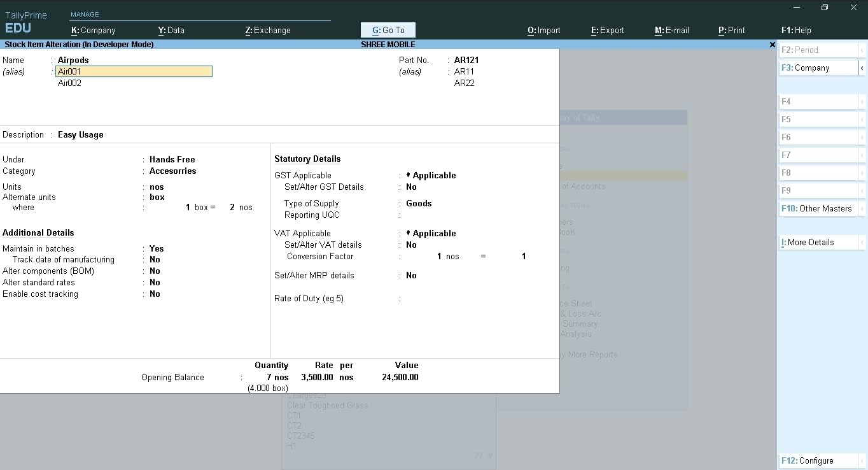The height and width of the screenshot is (470, 868).
Task: Click the M: E-mail button
Action: click(x=671, y=30)
